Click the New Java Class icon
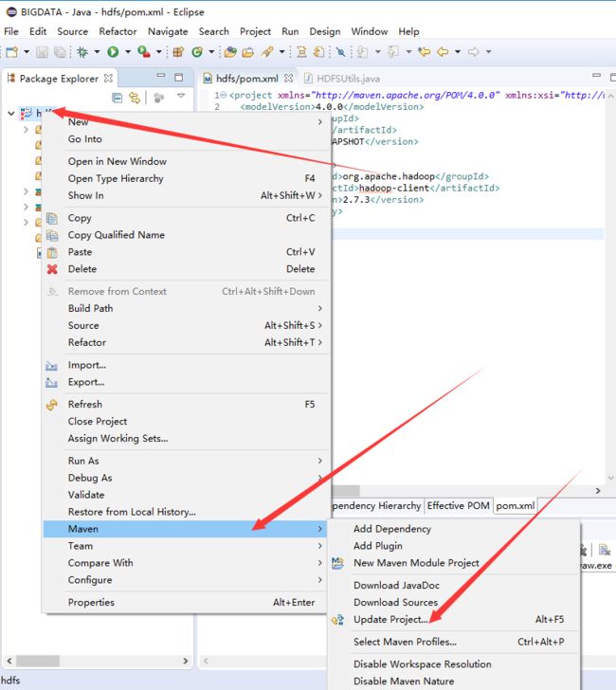The width and height of the screenshot is (616, 690). tap(197, 52)
